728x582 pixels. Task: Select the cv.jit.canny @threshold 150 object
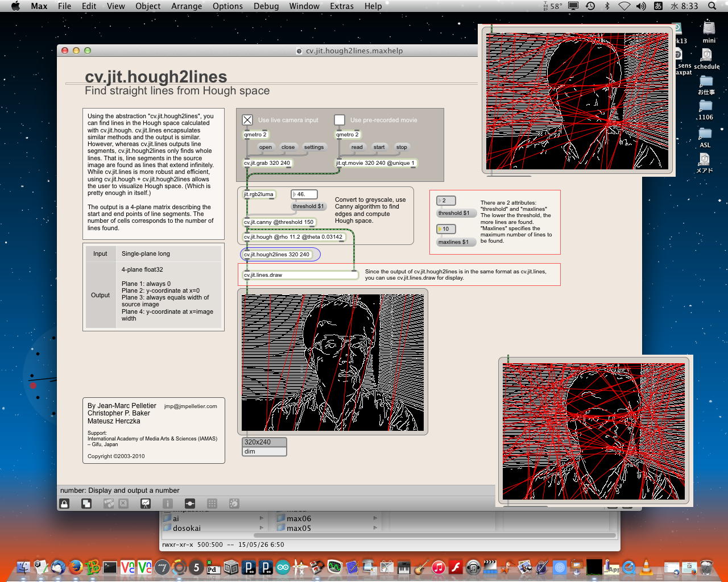point(279,222)
